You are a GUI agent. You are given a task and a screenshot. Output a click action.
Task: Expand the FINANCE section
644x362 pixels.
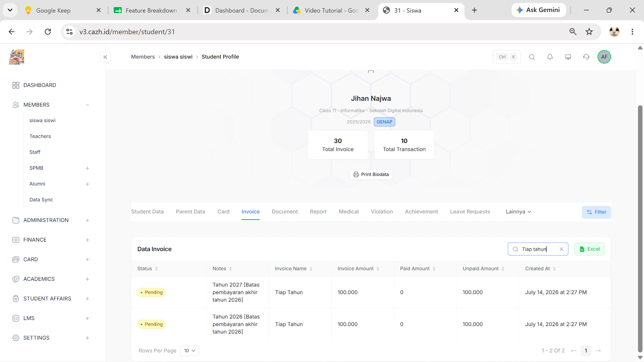point(87,240)
